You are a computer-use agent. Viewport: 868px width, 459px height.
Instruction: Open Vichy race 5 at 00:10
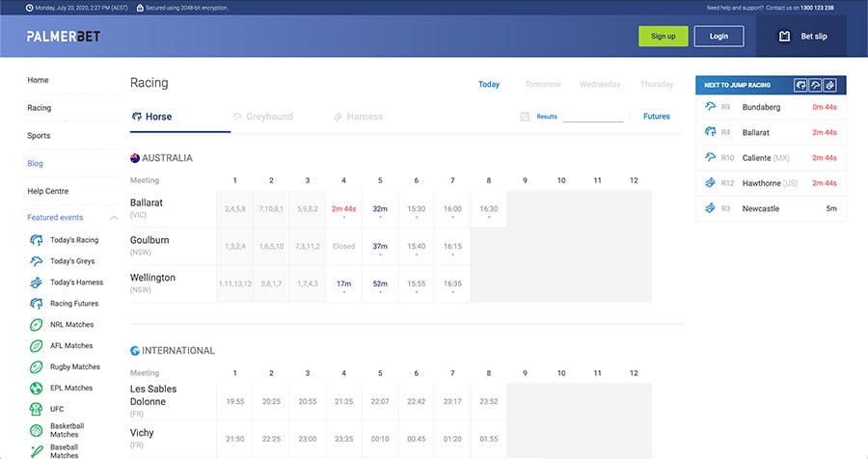(x=380, y=439)
